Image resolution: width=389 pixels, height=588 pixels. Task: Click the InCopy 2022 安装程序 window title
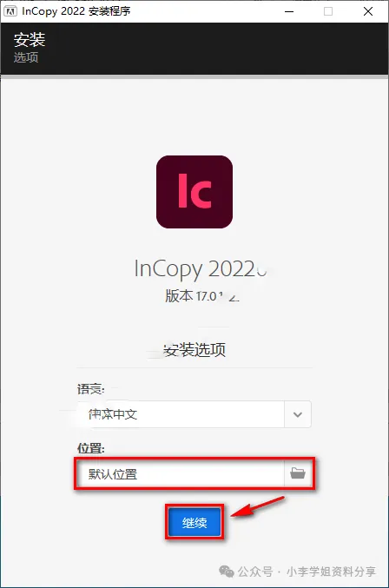coord(76,11)
